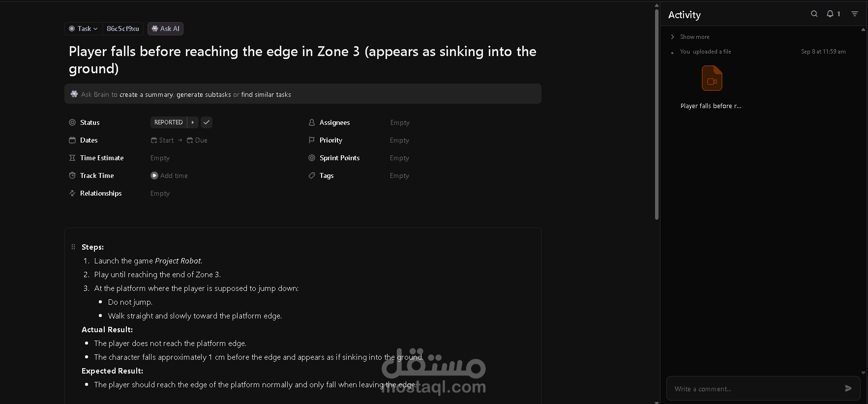Click the Write a comment input field
Viewport: 868px width, 404px height.
pyautogui.click(x=755, y=389)
